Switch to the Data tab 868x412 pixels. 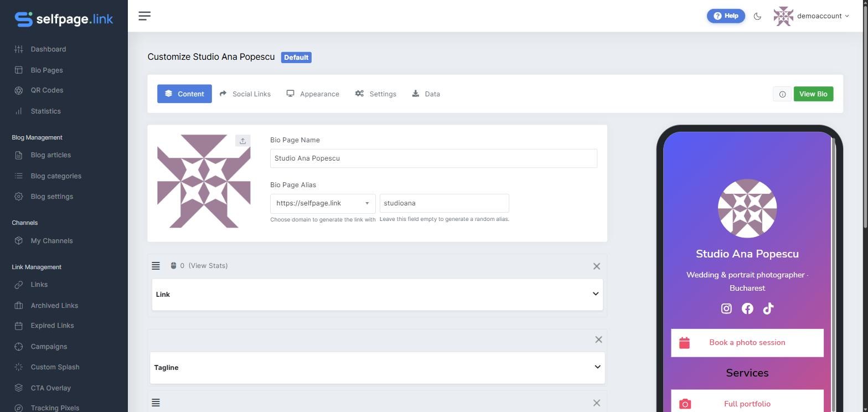click(426, 94)
